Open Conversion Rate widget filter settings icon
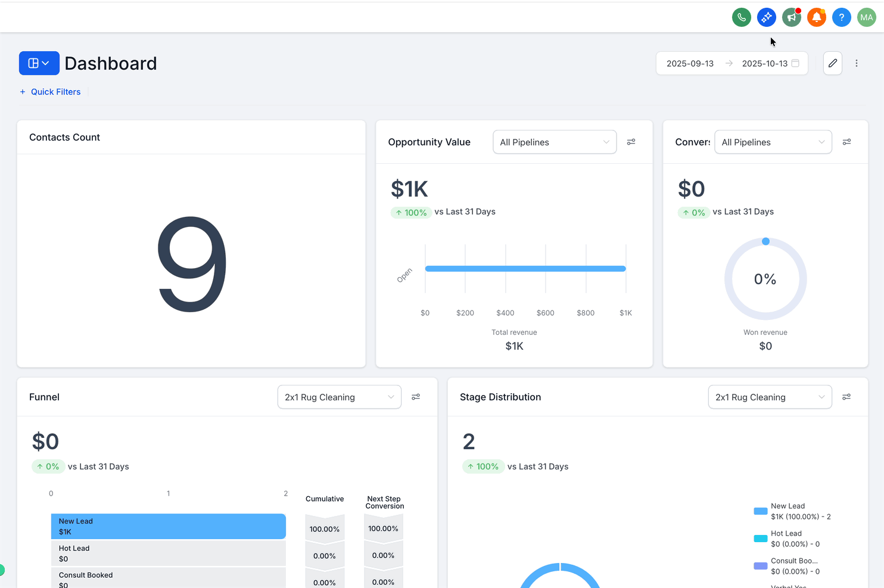Viewport: 884px width, 588px height. (x=846, y=142)
